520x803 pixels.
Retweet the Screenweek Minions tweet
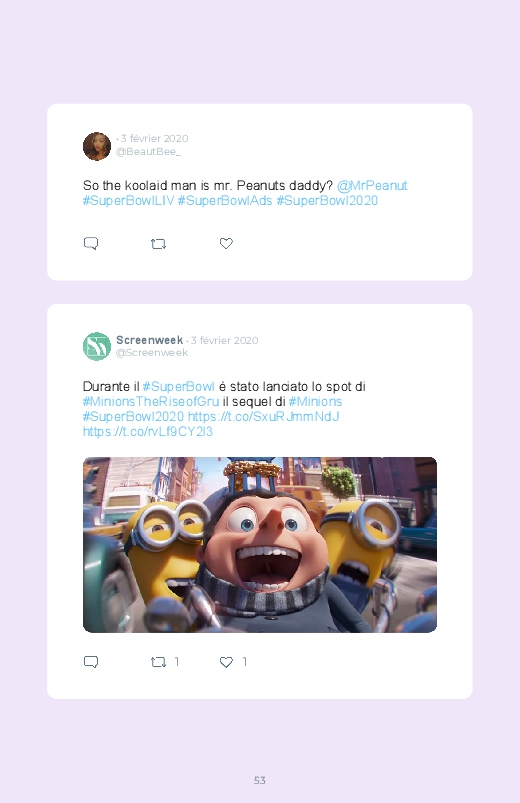click(158, 662)
